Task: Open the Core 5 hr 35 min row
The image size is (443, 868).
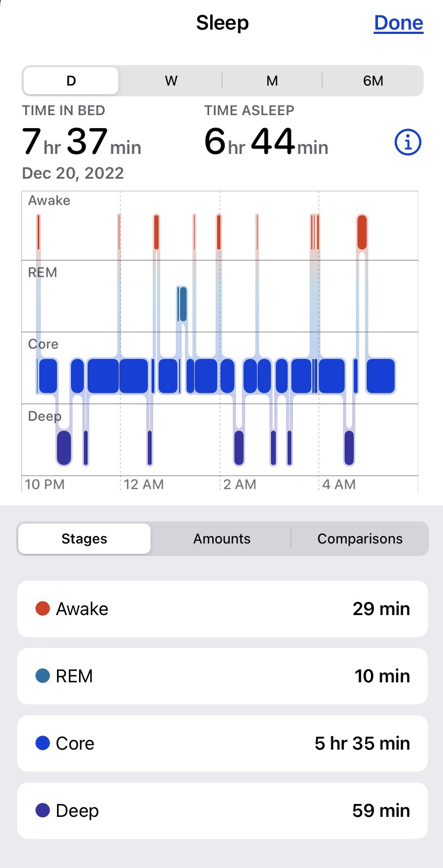Action: click(223, 743)
